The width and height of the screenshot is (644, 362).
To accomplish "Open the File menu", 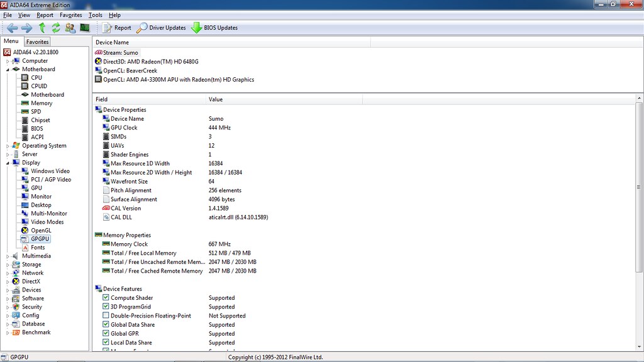I will [8, 15].
